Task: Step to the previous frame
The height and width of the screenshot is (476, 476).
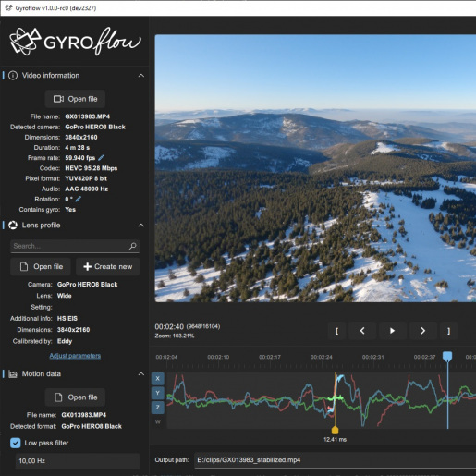Action: [x=362, y=331]
